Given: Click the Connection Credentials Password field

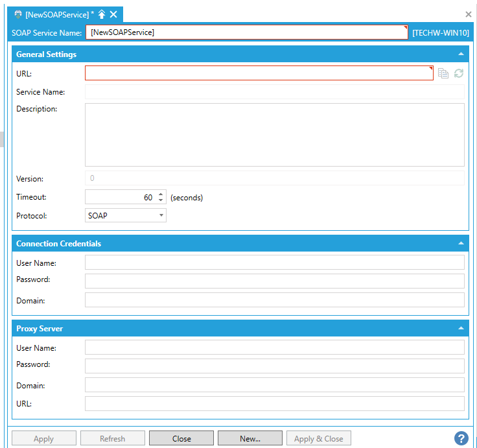Looking at the screenshot, I should click(274, 281).
